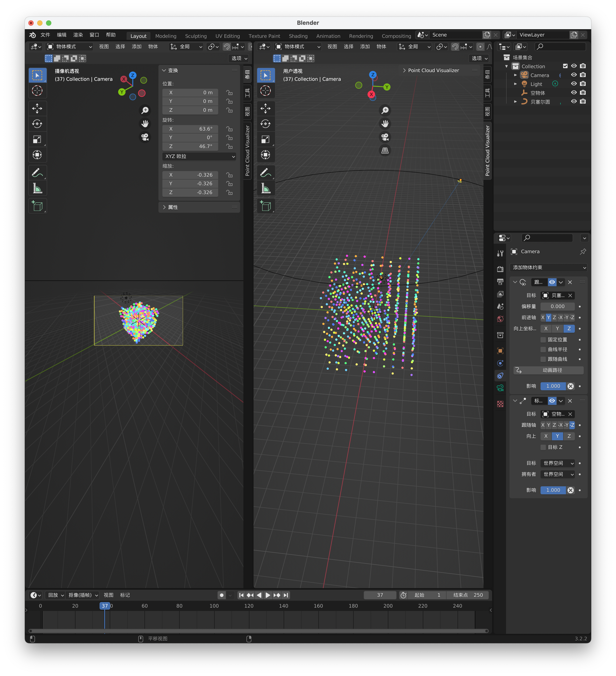Image resolution: width=616 pixels, height=676 pixels.
Task: Switch to the Sculpting workspace tab
Action: point(196,36)
